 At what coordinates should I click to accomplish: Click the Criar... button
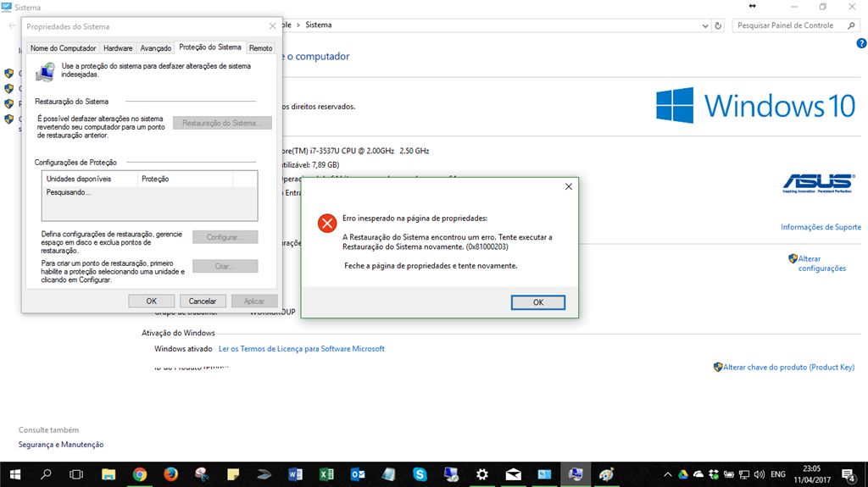tap(225, 266)
